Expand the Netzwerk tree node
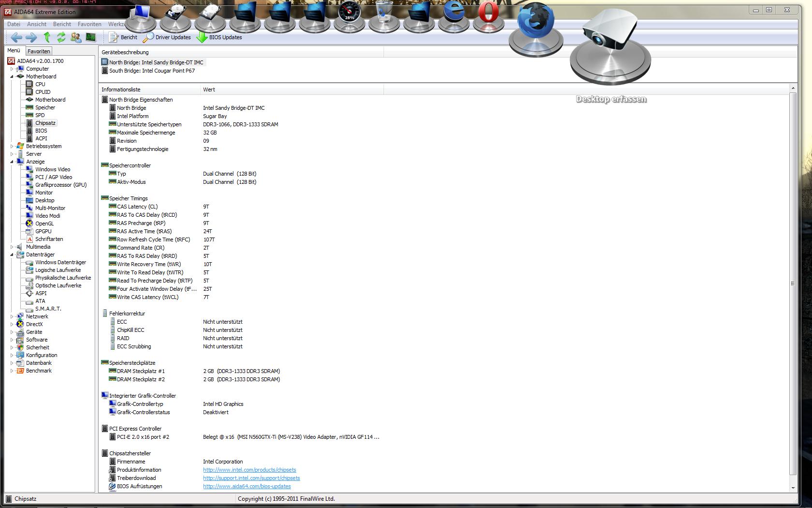The image size is (812, 508). [12, 316]
